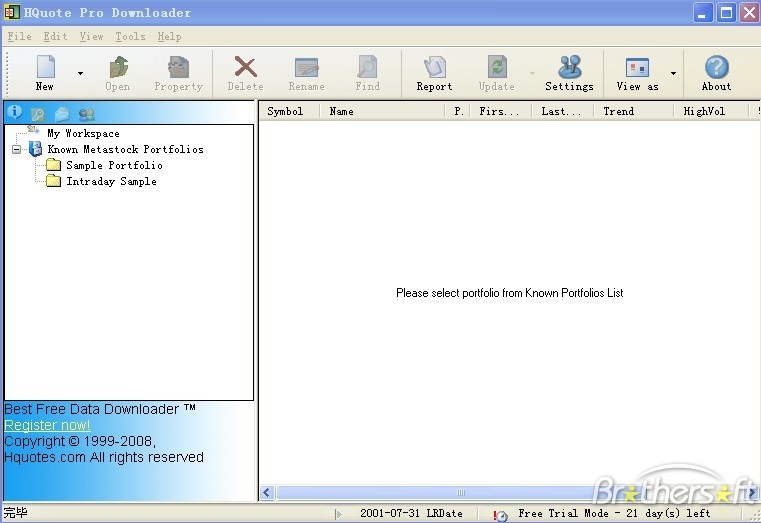Select My Workspace in the tree

pos(83,133)
